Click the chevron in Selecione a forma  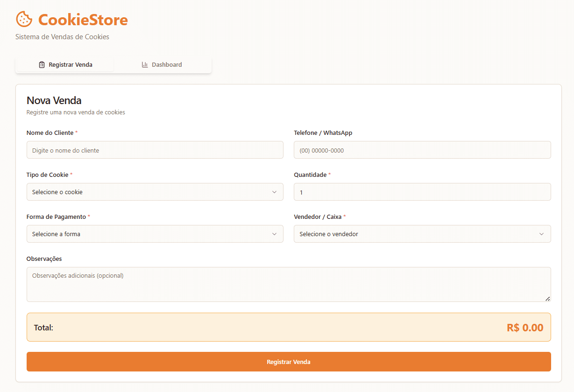click(x=274, y=234)
